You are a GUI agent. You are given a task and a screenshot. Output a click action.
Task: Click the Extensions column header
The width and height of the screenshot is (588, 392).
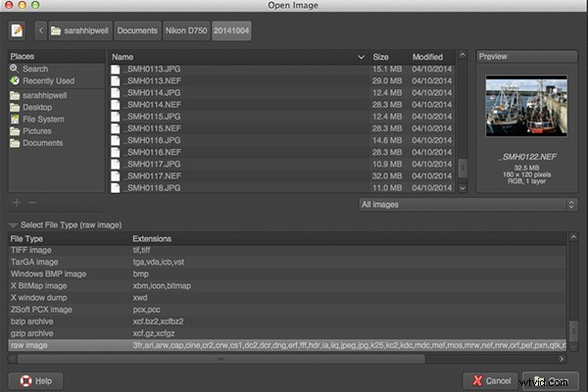tap(348, 239)
